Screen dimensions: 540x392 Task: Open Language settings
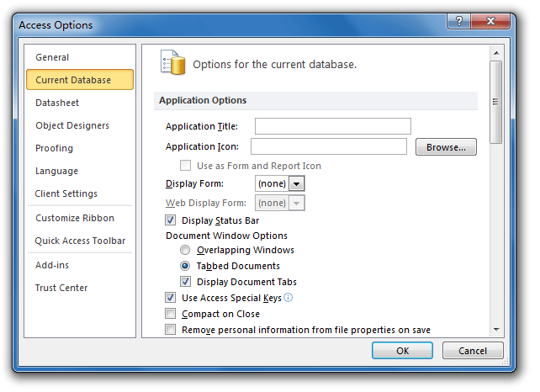(80, 171)
